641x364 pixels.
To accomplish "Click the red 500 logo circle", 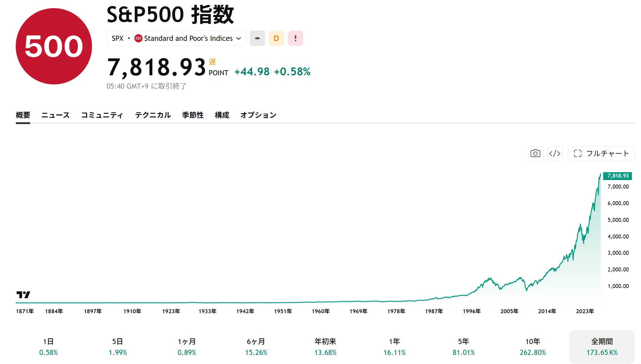I will pyautogui.click(x=54, y=46).
